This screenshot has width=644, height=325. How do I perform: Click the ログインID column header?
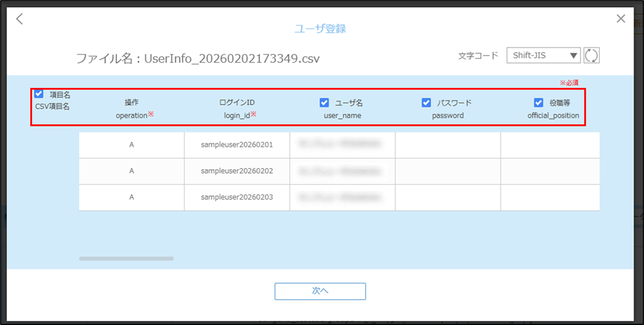coord(237,103)
